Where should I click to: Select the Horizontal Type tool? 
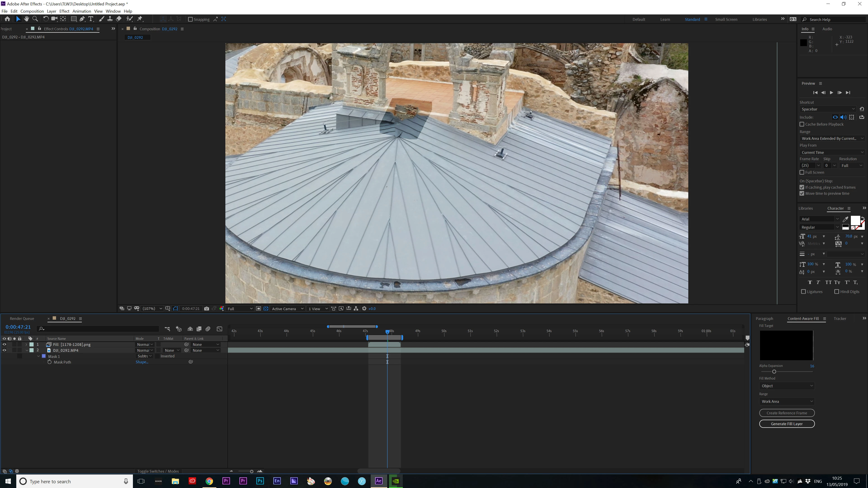coord(91,19)
